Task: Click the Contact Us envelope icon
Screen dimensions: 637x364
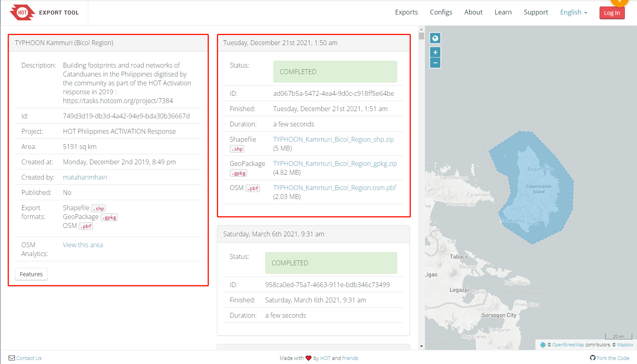Action: click(x=12, y=358)
